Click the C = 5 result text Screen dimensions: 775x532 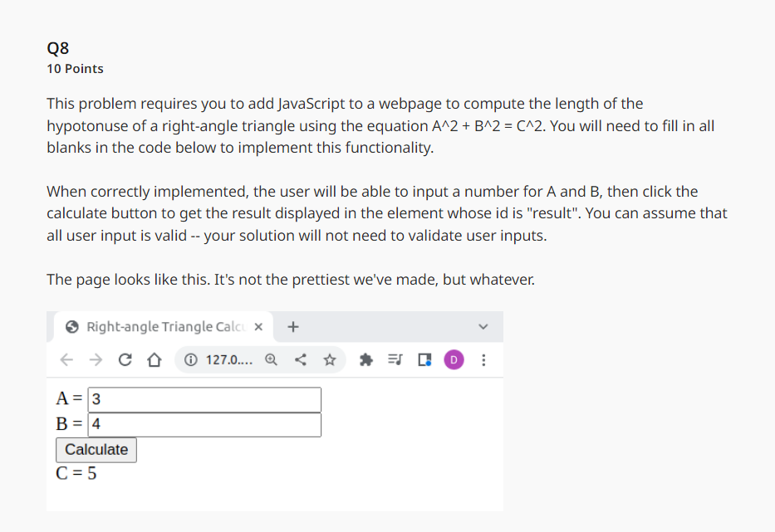click(76, 473)
